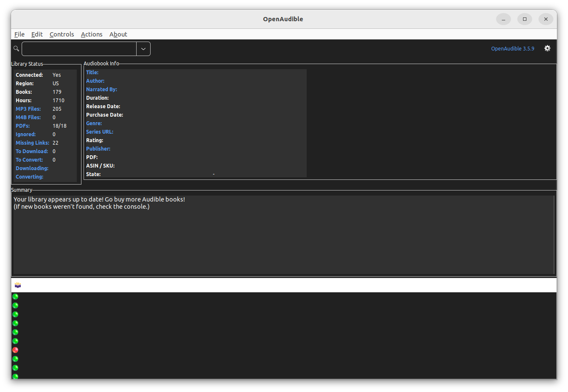
Task: Open the settings gear icon
Action: pos(547,48)
